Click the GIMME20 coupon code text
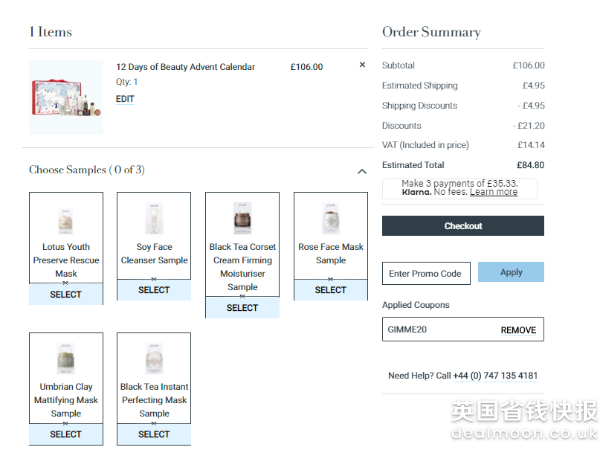The height and width of the screenshot is (450, 600). click(x=407, y=329)
